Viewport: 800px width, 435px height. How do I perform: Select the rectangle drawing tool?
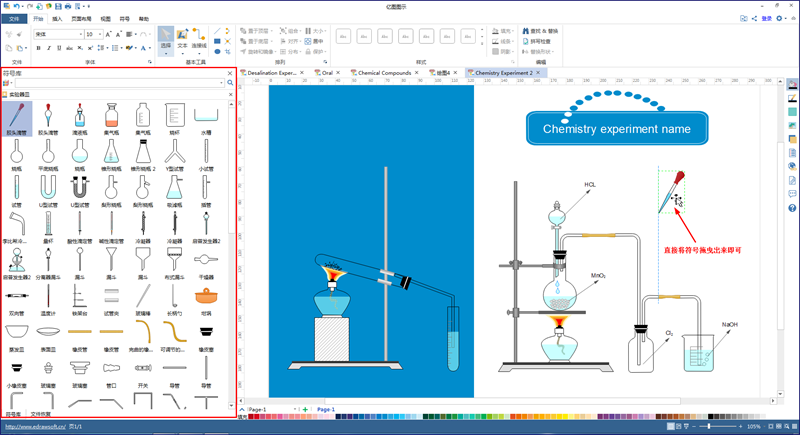pyautogui.click(x=217, y=41)
